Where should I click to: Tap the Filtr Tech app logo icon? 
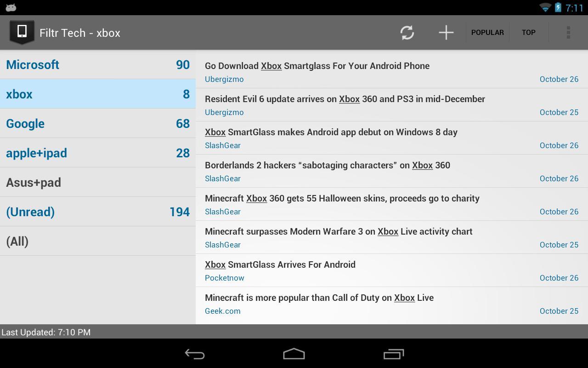(x=22, y=32)
